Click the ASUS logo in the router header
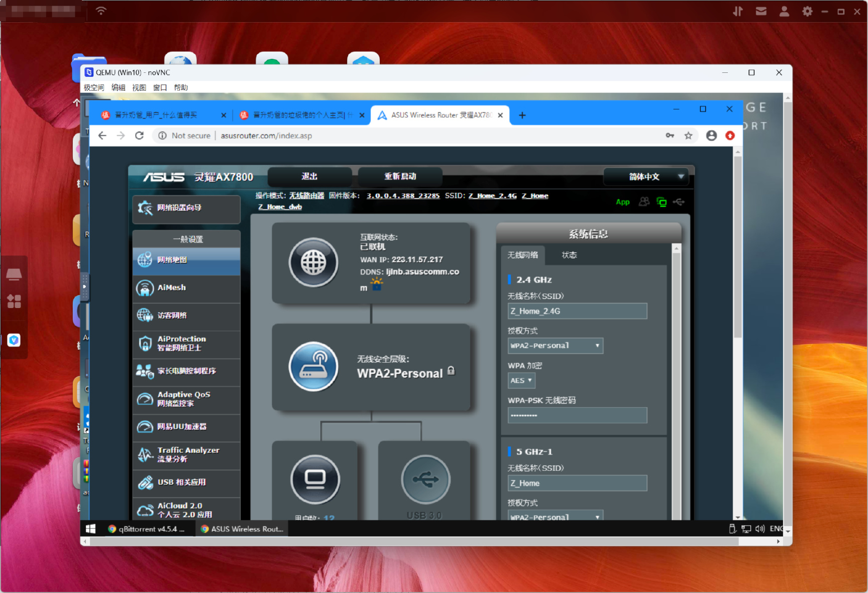 click(x=164, y=177)
